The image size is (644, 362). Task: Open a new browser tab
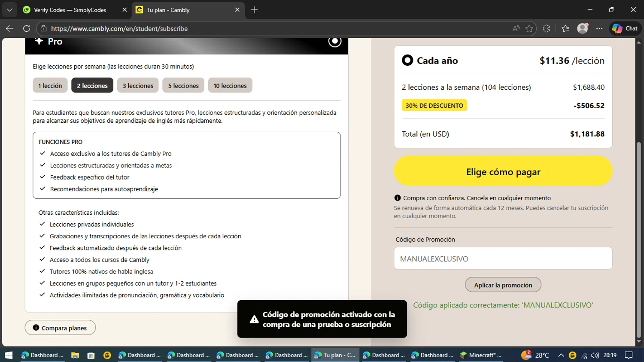tap(254, 10)
